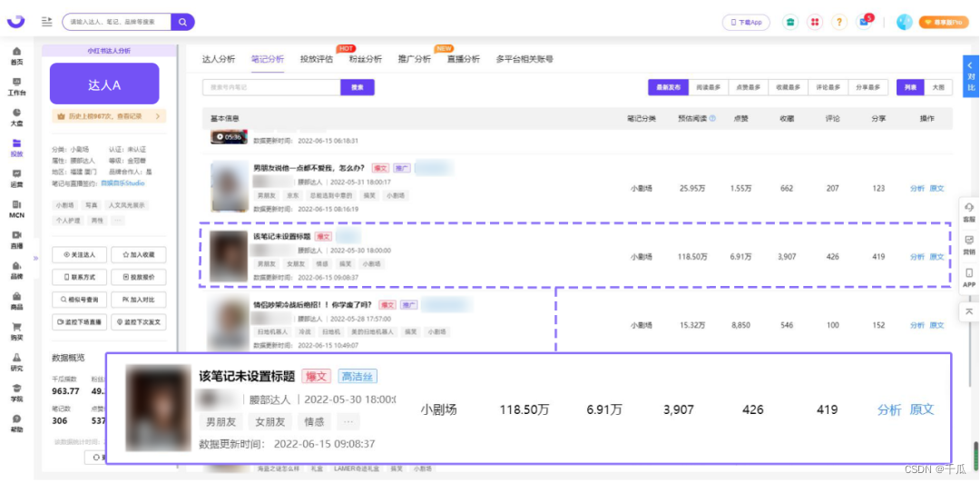Open the orange question mark help icon
Screen dimensions: 980x483
[x=839, y=22]
